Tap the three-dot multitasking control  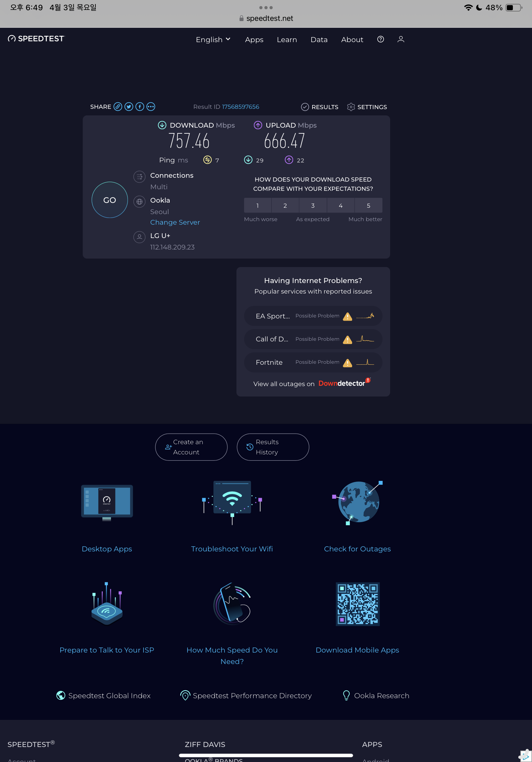(266, 7)
